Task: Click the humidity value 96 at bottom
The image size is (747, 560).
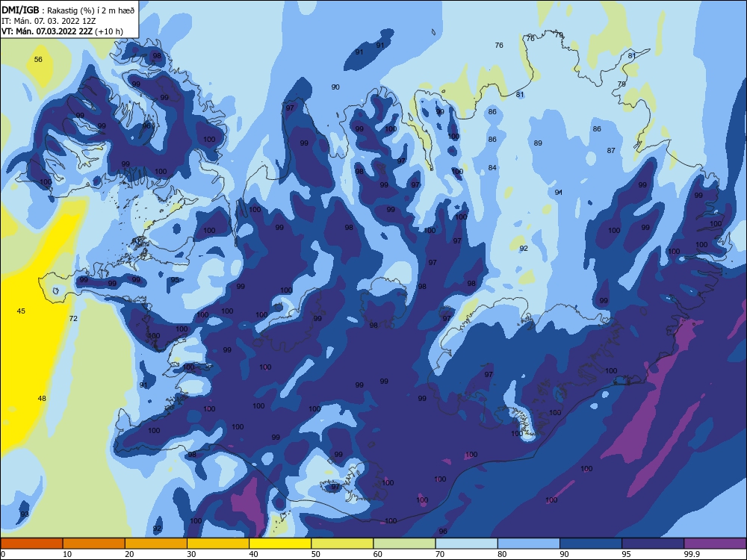Action: coord(443,531)
